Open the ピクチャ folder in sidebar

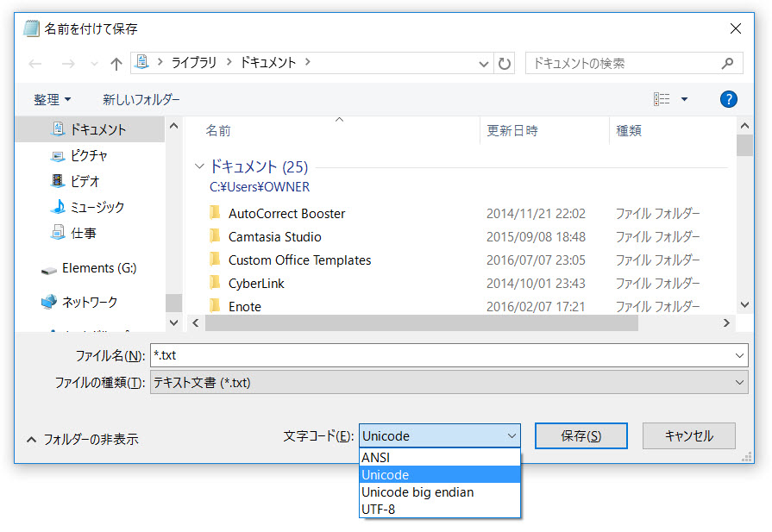88,156
